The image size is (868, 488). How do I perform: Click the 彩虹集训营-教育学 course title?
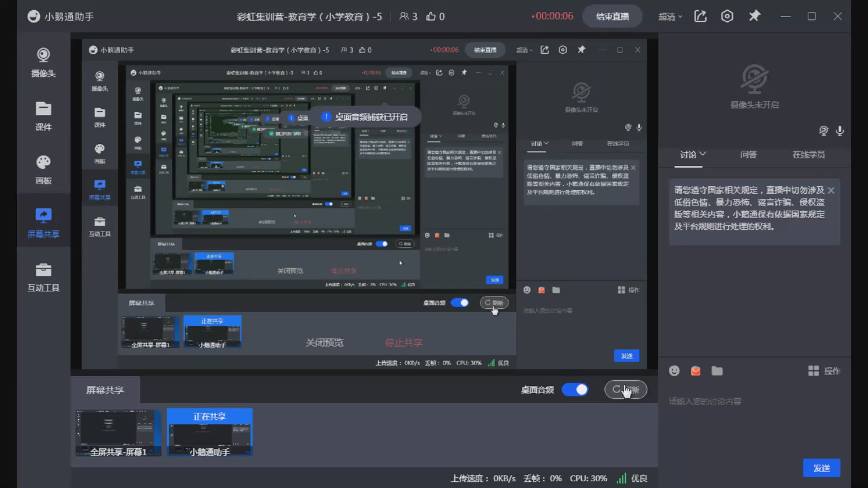click(x=309, y=17)
